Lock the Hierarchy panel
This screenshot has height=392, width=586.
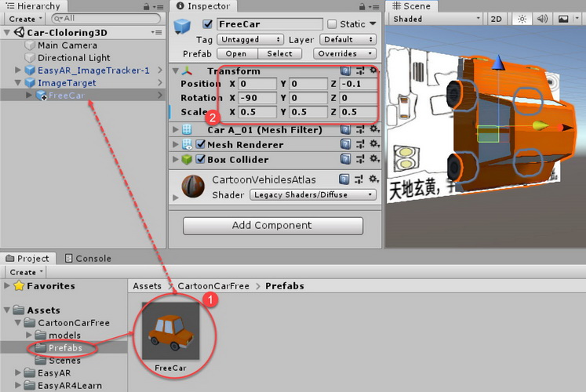click(146, 6)
